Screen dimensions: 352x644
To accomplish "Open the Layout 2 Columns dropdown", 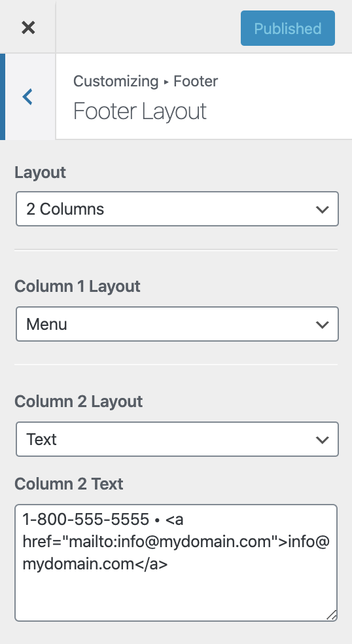I will coord(177,209).
